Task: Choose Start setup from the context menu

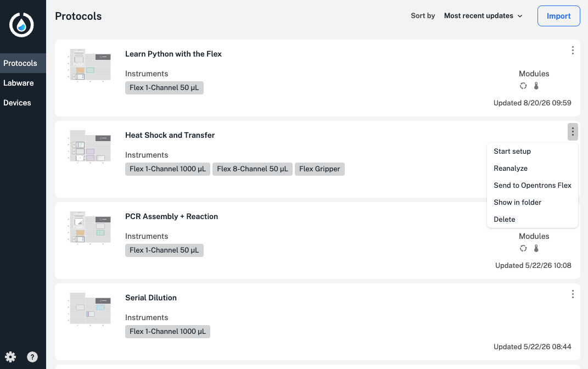Action: point(532,151)
